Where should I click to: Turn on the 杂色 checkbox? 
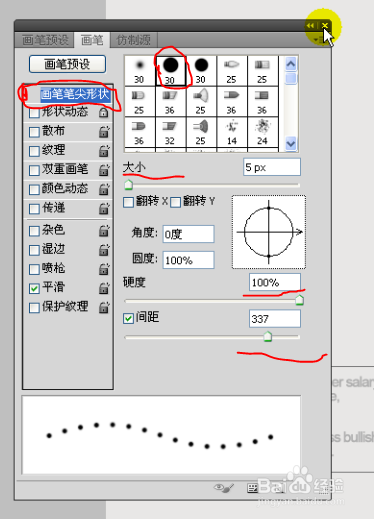[x=34, y=231]
